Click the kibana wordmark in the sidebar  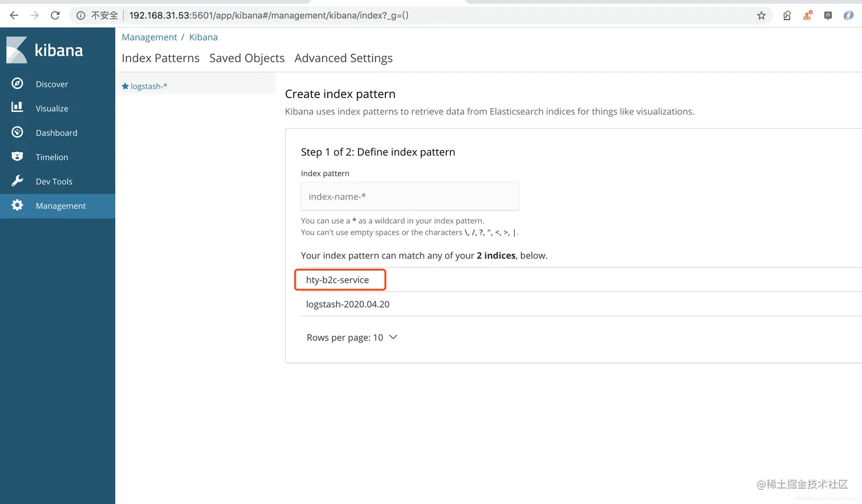click(59, 50)
